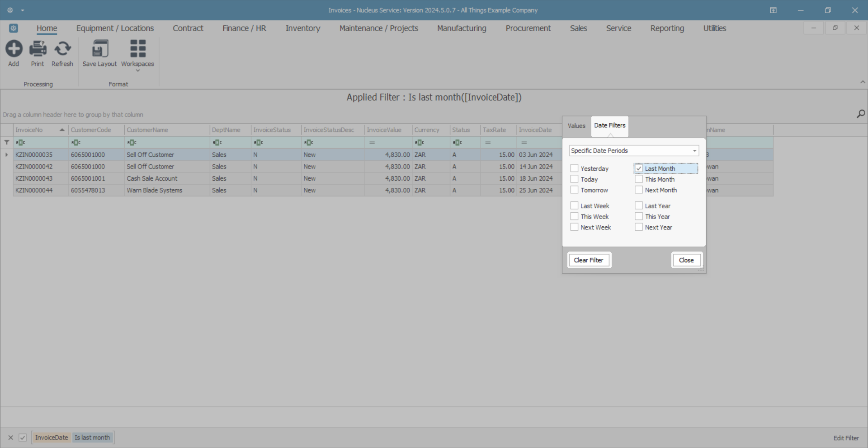
Task: Open InvoiceNo filter condition icon
Action: 20,143
